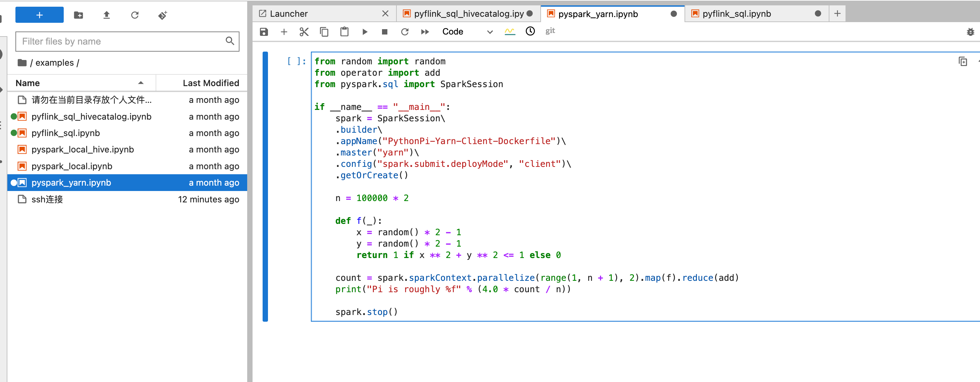Viewport: 980px width, 382px height.
Task: Switch to the Launcher tab
Action: pyautogui.click(x=289, y=14)
